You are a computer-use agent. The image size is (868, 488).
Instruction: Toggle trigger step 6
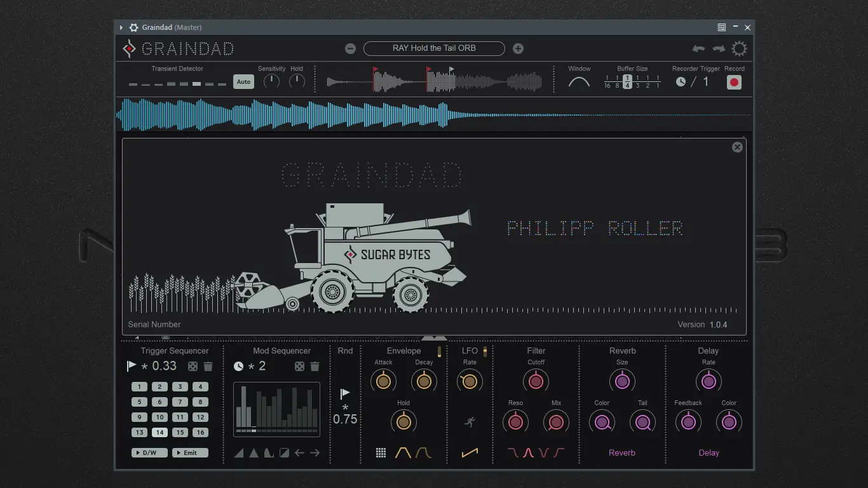point(159,402)
